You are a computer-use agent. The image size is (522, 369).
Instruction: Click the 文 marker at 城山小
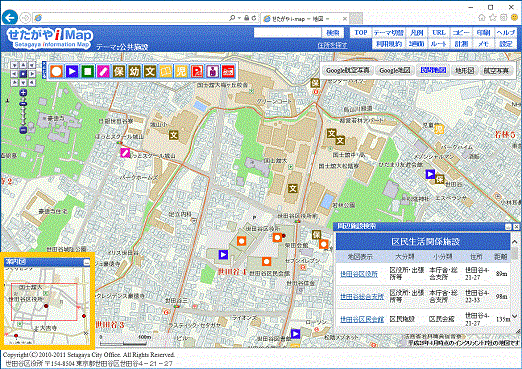173,135
